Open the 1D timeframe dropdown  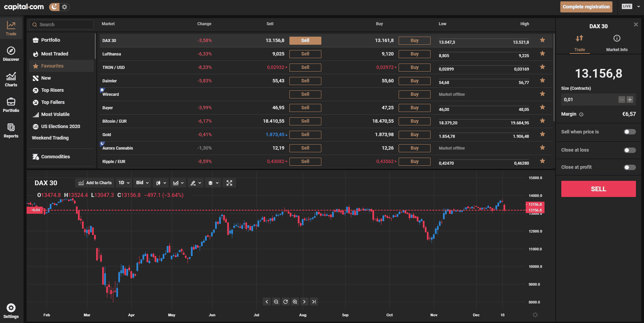[124, 183]
